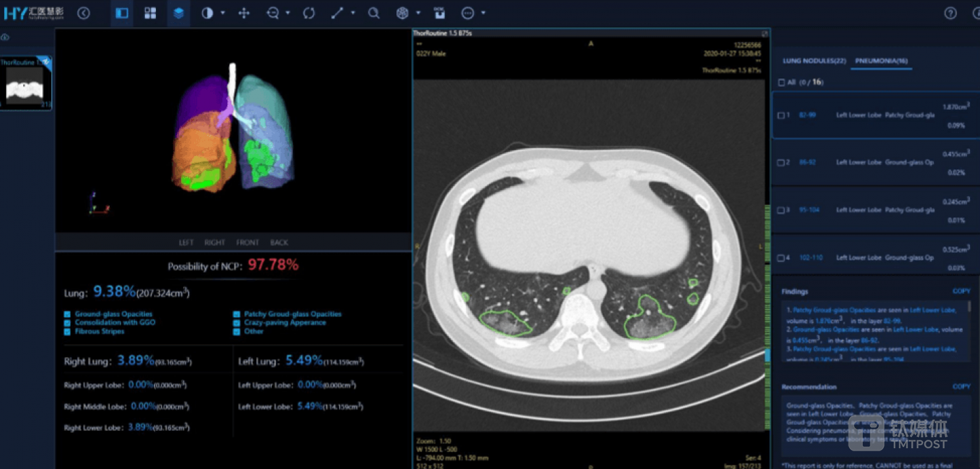This screenshot has width=980, height=469.
Task: Open the grid layout view icon
Action: pyautogui.click(x=150, y=13)
